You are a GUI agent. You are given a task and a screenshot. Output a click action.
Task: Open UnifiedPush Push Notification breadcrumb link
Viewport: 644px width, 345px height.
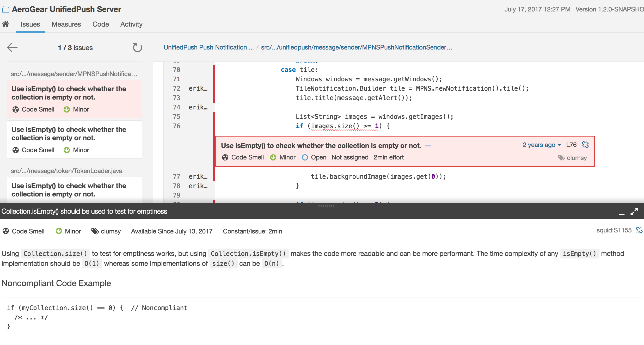[208, 47]
